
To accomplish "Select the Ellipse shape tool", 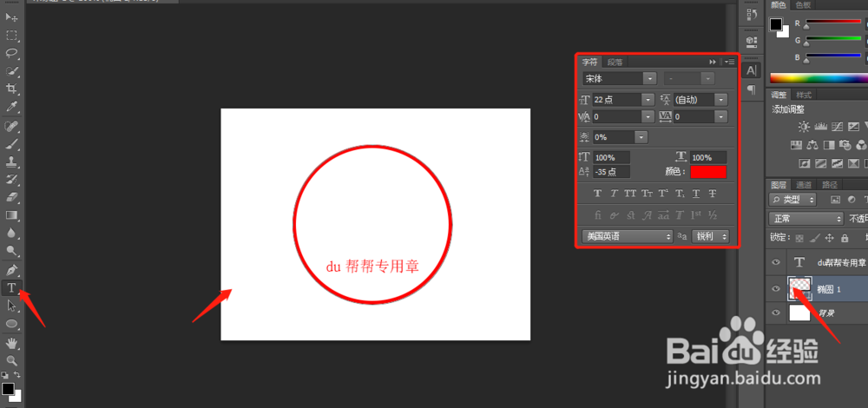I will (x=11, y=323).
